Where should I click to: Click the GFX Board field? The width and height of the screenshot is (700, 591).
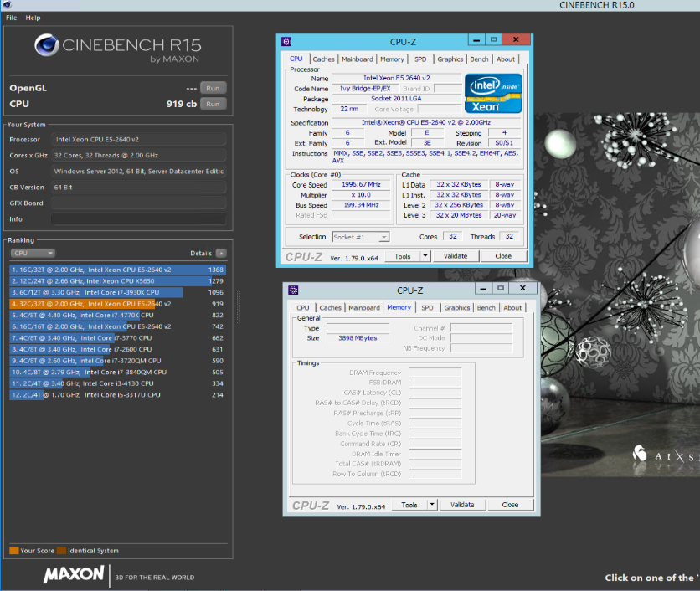click(138, 203)
